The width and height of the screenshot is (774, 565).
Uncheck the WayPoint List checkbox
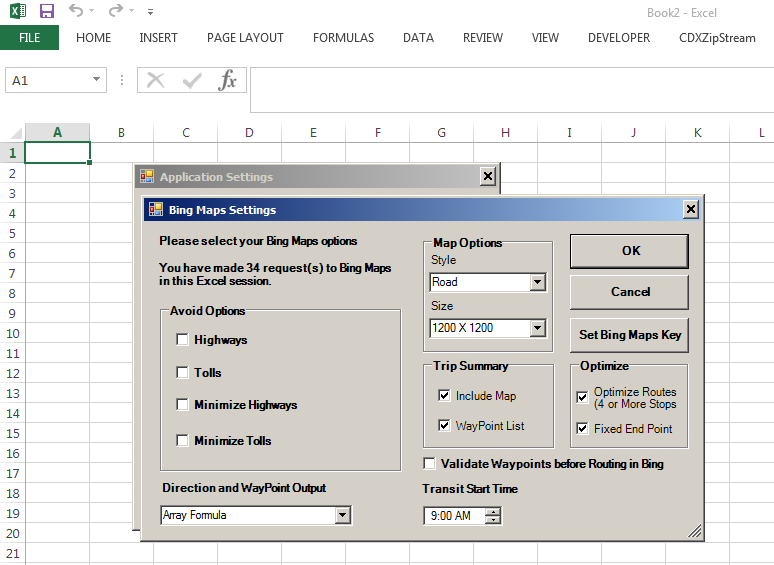click(x=444, y=425)
